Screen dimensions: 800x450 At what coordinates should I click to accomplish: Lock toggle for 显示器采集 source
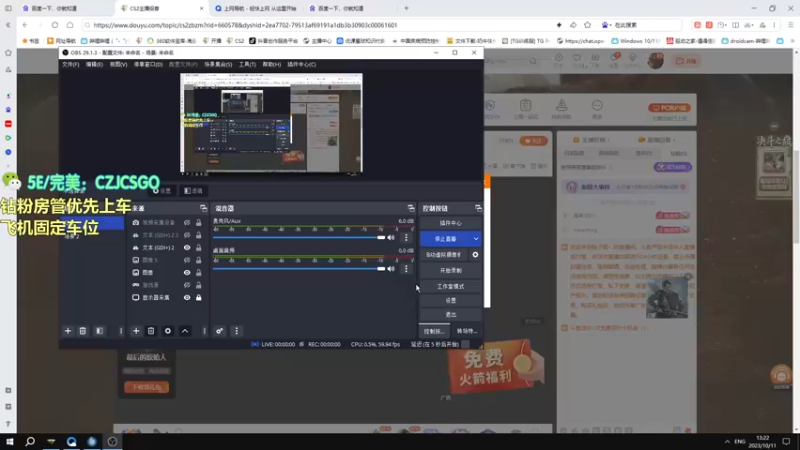(198, 297)
